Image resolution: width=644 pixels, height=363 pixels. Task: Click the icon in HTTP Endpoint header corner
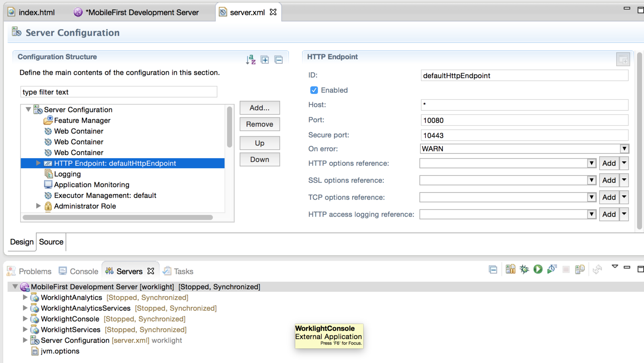coord(623,60)
